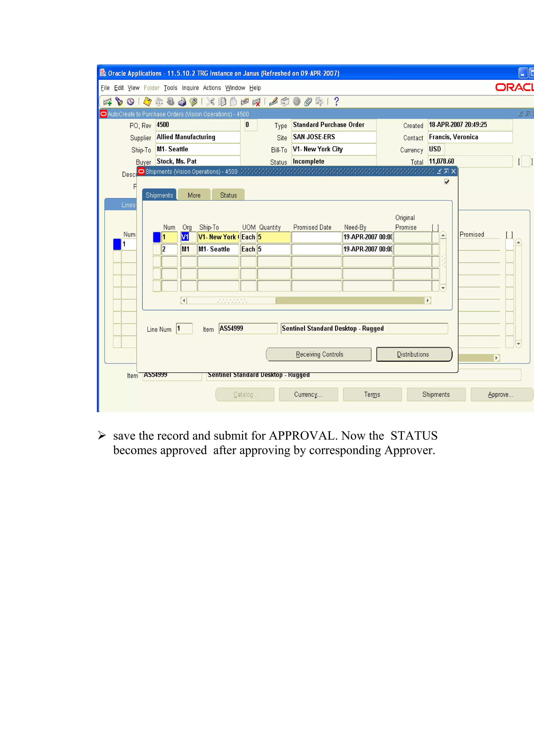Click the Find flashlight toolbar icon

(119, 102)
